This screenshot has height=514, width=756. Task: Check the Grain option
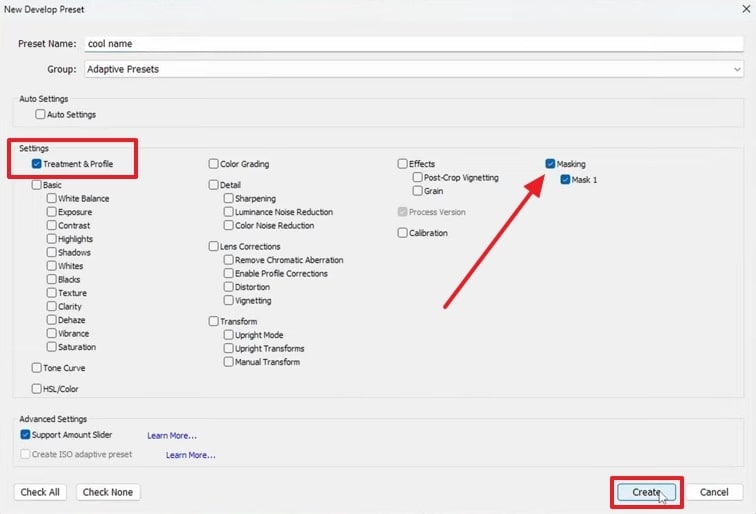point(418,191)
